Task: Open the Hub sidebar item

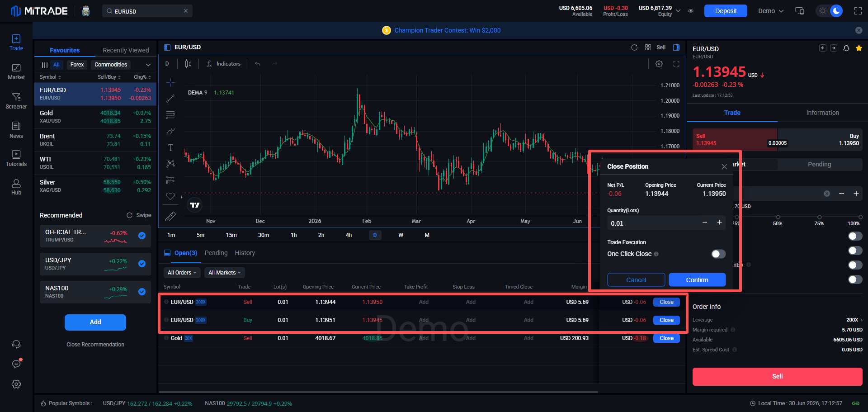Action: click(16, 187)
